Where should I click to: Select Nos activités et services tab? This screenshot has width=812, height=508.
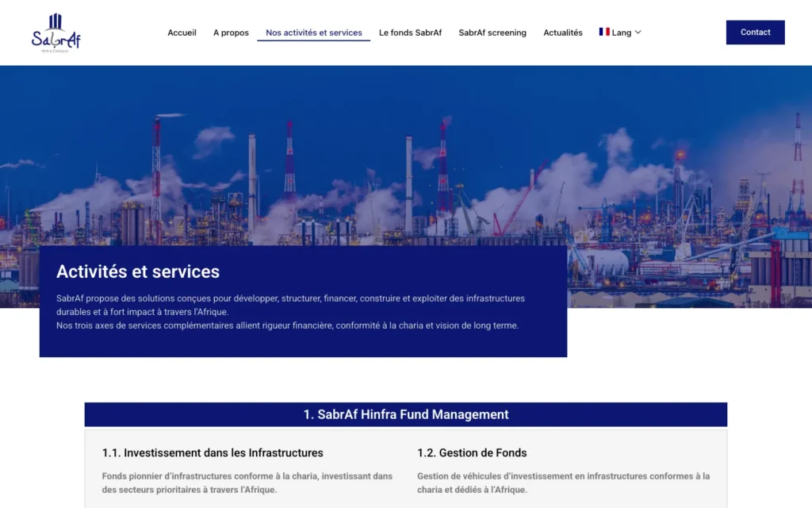(x=314, y=33)
